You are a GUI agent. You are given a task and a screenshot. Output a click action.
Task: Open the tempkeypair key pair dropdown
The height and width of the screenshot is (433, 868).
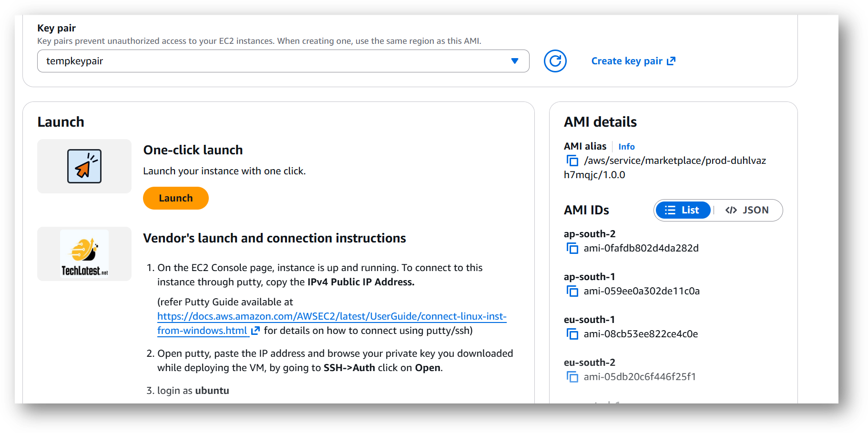click(283, 61)
